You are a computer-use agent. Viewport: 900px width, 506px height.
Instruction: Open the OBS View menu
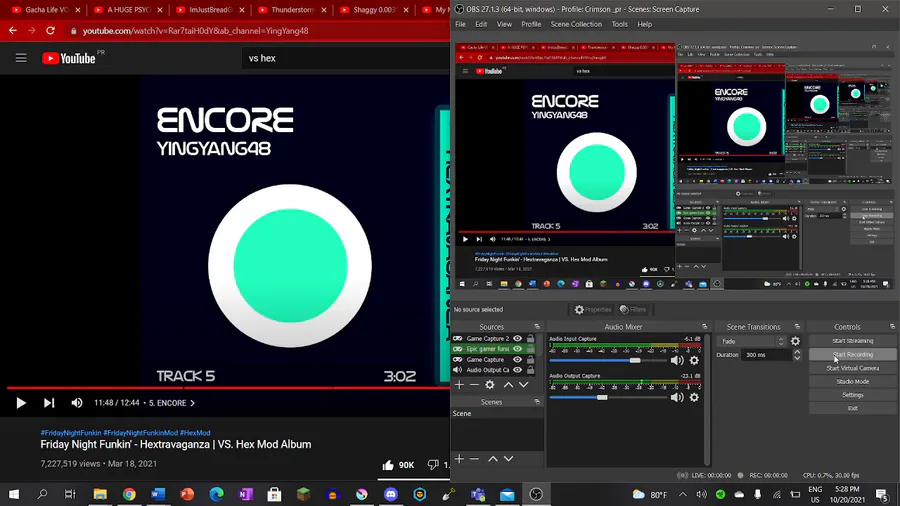tap(504, 25)
